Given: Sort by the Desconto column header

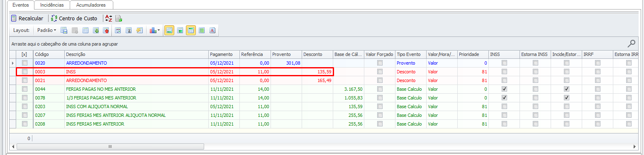Looking at the screenshot, I should tap(317, 54).
